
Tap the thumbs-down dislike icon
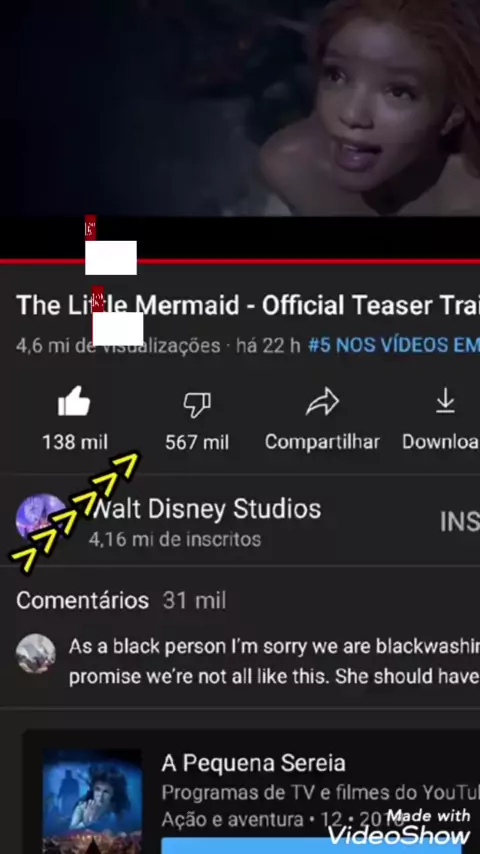pyautogui.click(x=197, y=404)
